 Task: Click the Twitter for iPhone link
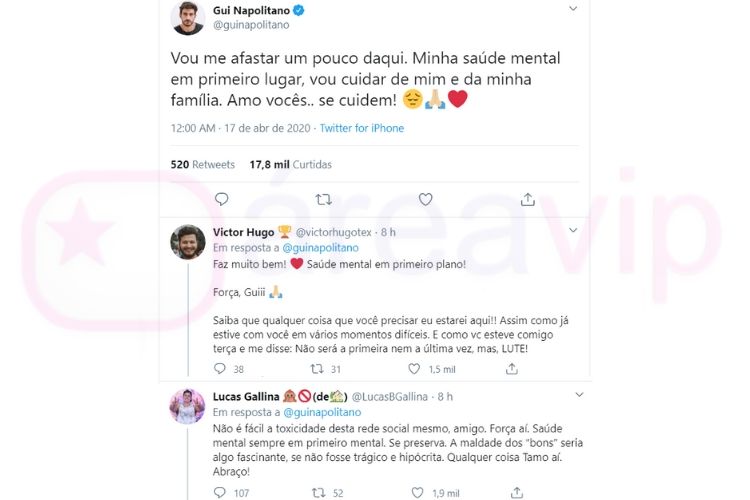coord(361,128)
